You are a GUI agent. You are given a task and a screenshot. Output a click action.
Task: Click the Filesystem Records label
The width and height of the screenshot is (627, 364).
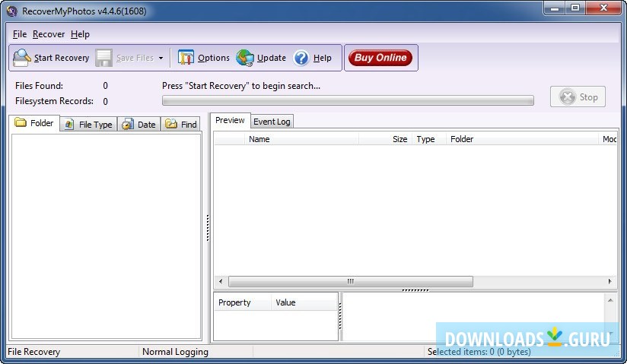[54, 101]
